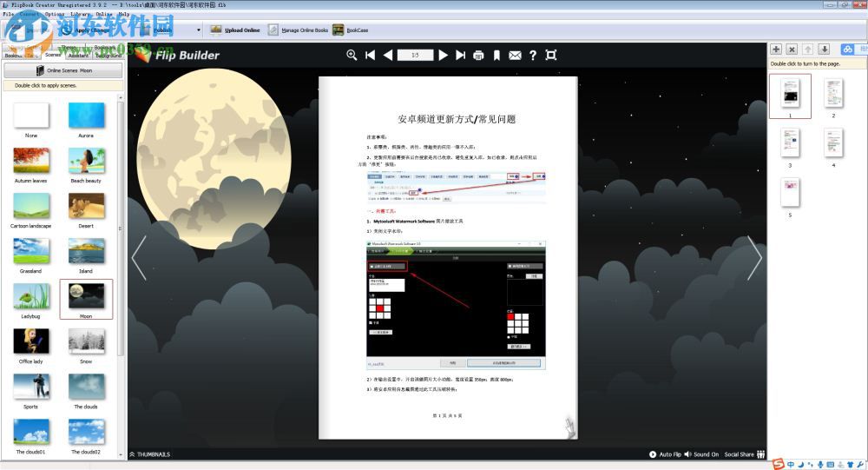The height and width of the screenshot is (470, 868).
Task: Click the zoom in magnifier icon
Action: click(352, 55)
